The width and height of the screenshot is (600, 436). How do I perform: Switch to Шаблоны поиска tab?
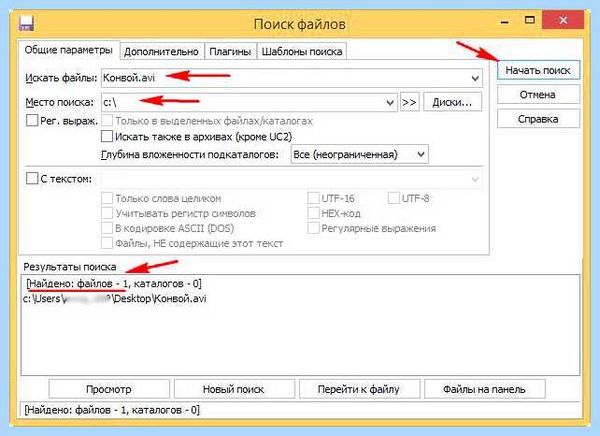[302, 52]
